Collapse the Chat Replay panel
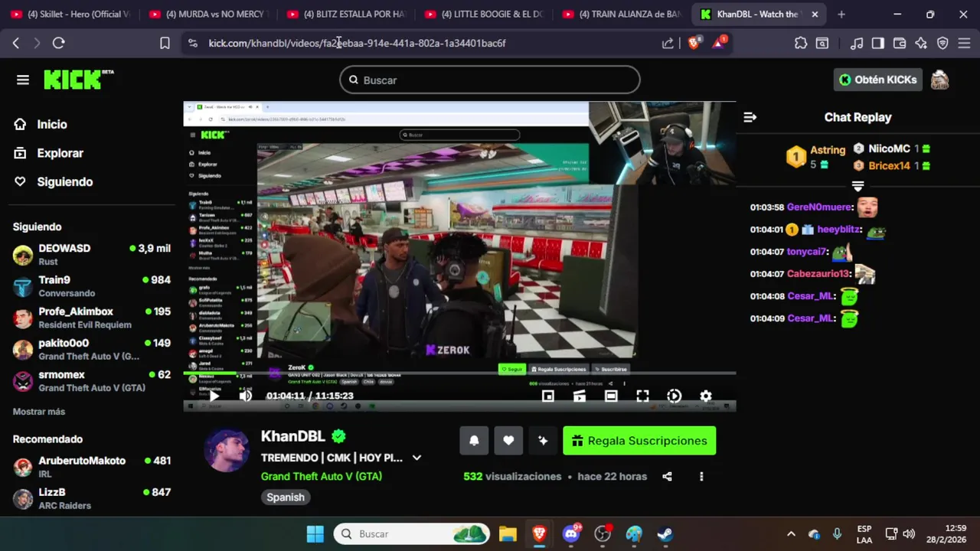The height and width of the screenshot is (551, 980). [750, 117]
